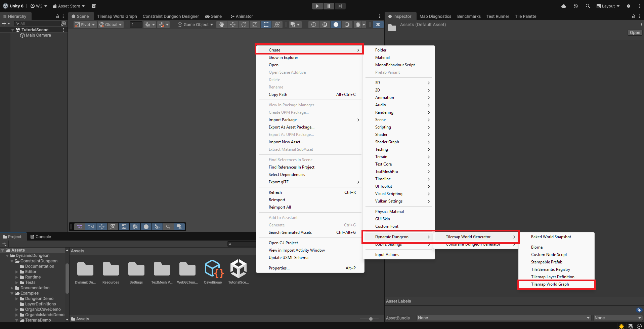Image resolution: width=644 pixels, height=329 pixels.
Task: Open the AssetBundle None dropdown
Action: (504, 318)
